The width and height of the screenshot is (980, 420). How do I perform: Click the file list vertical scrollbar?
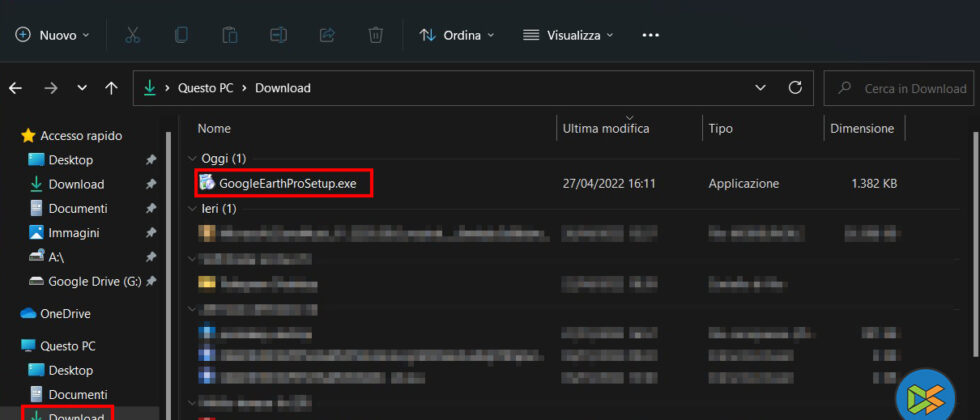(x=975, y=244)
